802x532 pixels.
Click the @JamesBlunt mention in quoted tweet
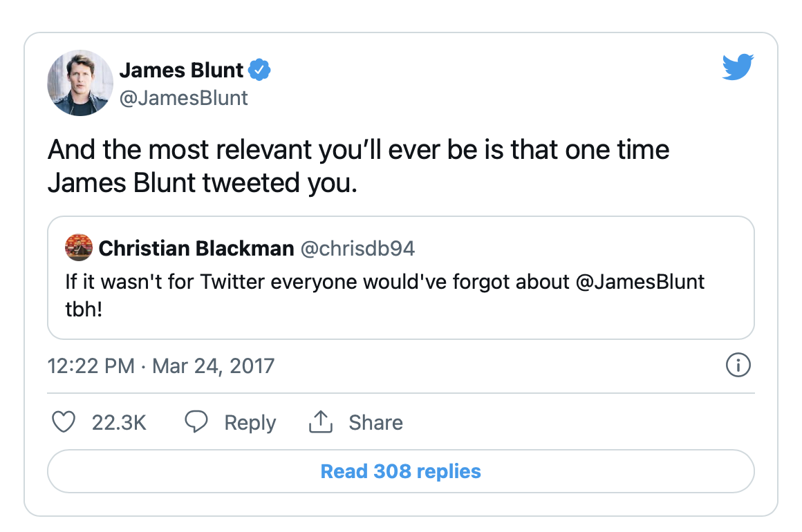click(640, 282)
